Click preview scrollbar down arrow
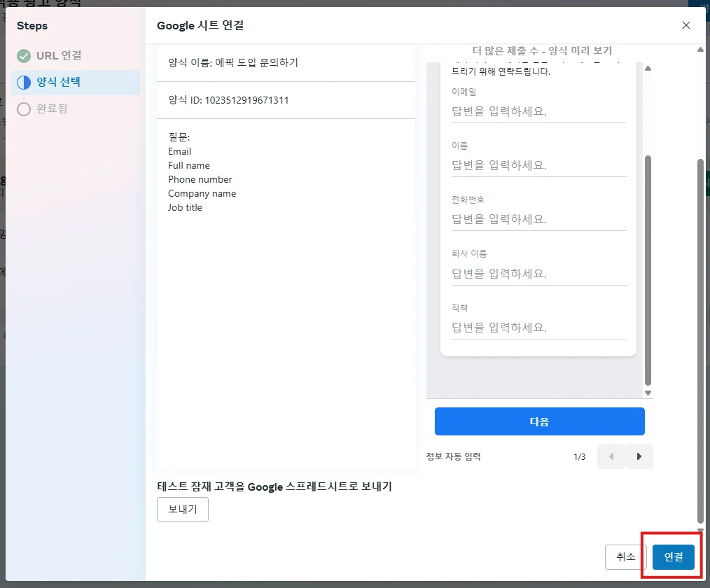 pos(648,393)
